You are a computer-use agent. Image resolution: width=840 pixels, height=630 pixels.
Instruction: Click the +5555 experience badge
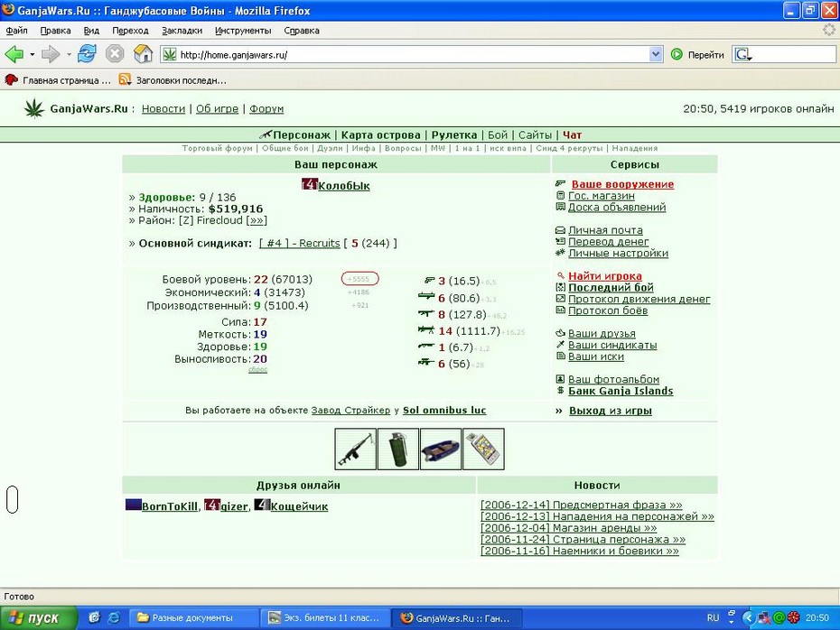(359, 279)
